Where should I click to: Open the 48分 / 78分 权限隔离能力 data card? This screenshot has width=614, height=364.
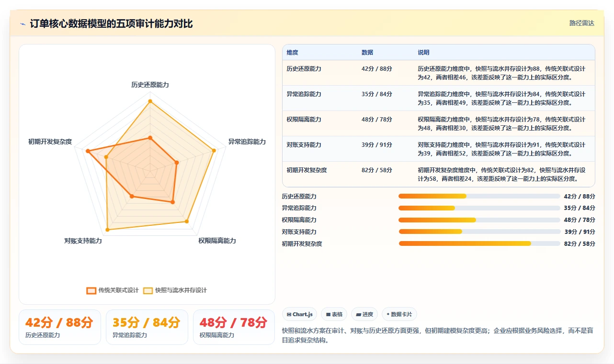point(234,327)
